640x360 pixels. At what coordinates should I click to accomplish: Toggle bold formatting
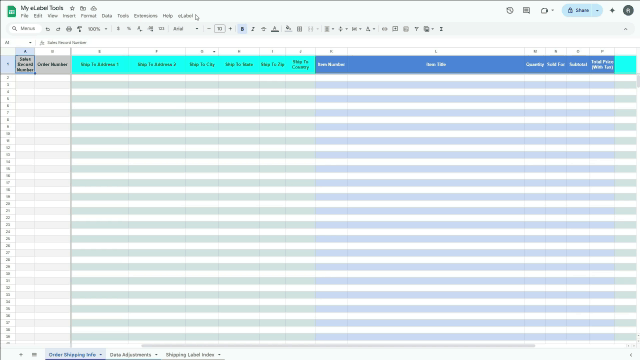(x=242, y=29)
